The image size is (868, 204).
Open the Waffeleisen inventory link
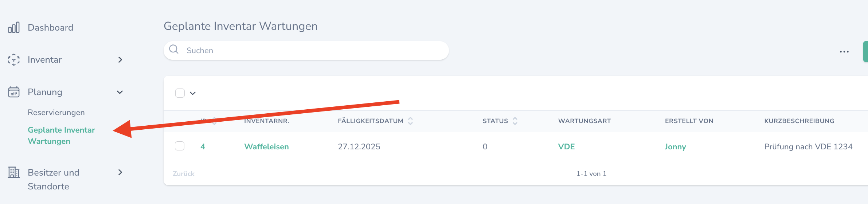click(266, 147)
